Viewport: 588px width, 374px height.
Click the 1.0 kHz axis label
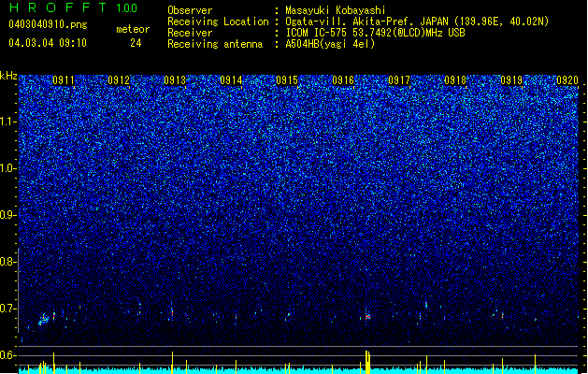[x=8, y=168]
